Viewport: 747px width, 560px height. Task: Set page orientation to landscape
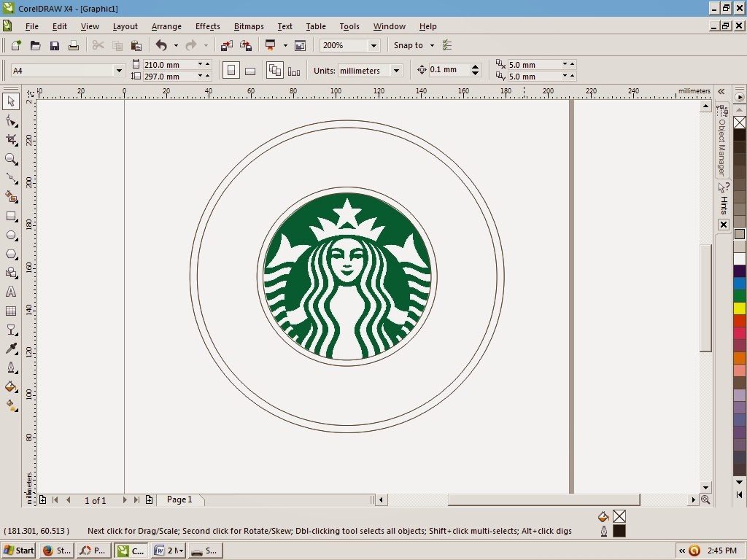(250, 69)
